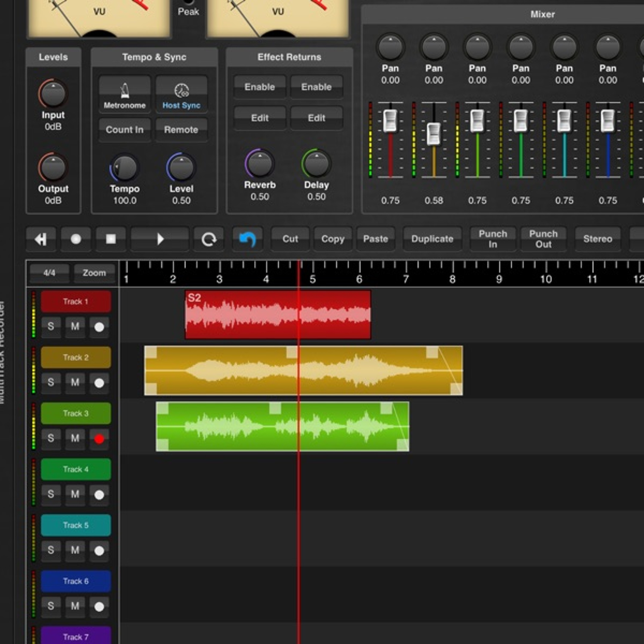Toggle Count In
Screen dimensions: 644x644
(124, 130)
